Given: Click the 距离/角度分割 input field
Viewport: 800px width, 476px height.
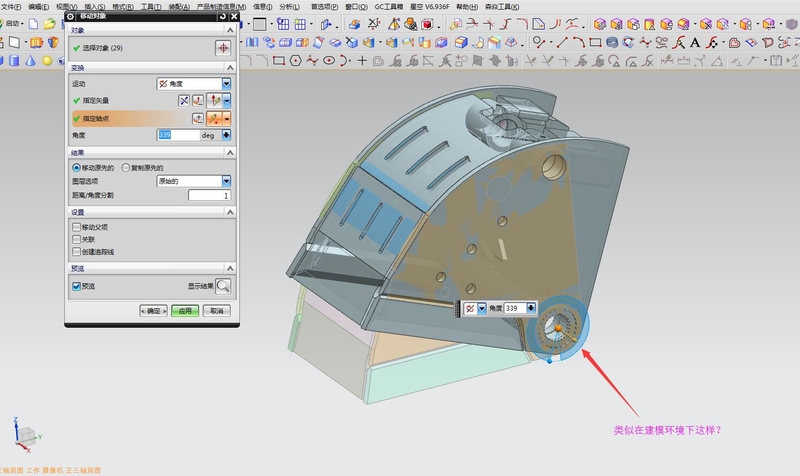Looking at the screenshot, I should [x=209, y=195].
